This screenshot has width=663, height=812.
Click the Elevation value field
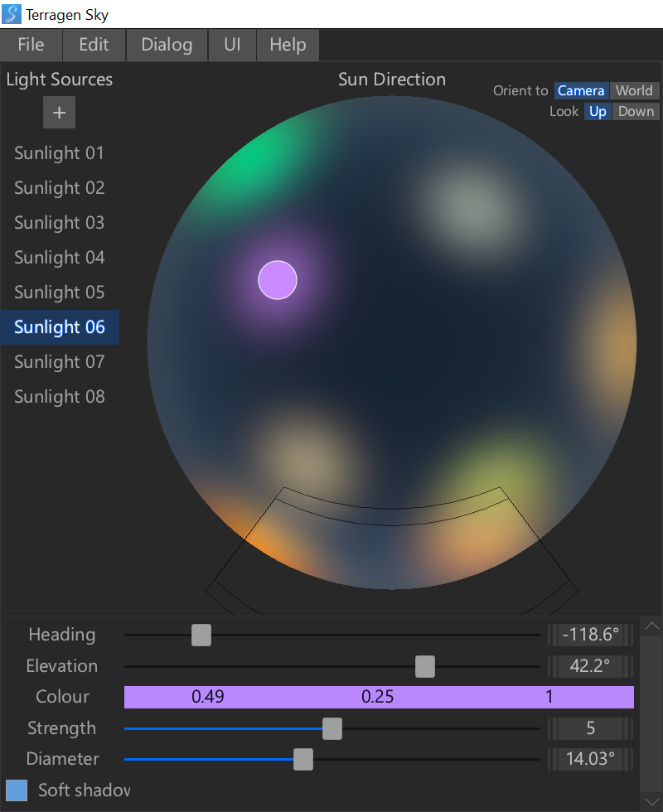click(x=591, y=666)
